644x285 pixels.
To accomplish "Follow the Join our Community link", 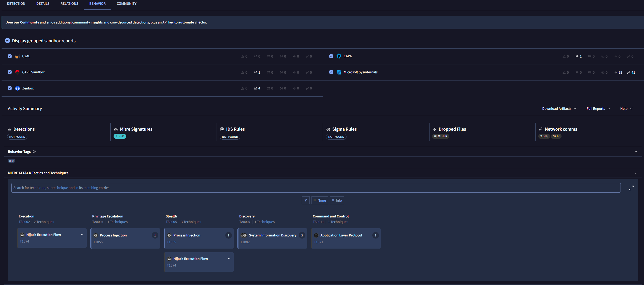I will click(x=22, y=22).
